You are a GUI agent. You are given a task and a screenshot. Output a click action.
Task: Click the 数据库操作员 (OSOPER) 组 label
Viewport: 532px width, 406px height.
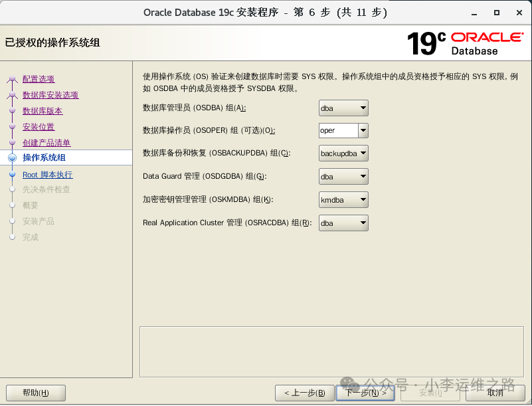(209, 130)
